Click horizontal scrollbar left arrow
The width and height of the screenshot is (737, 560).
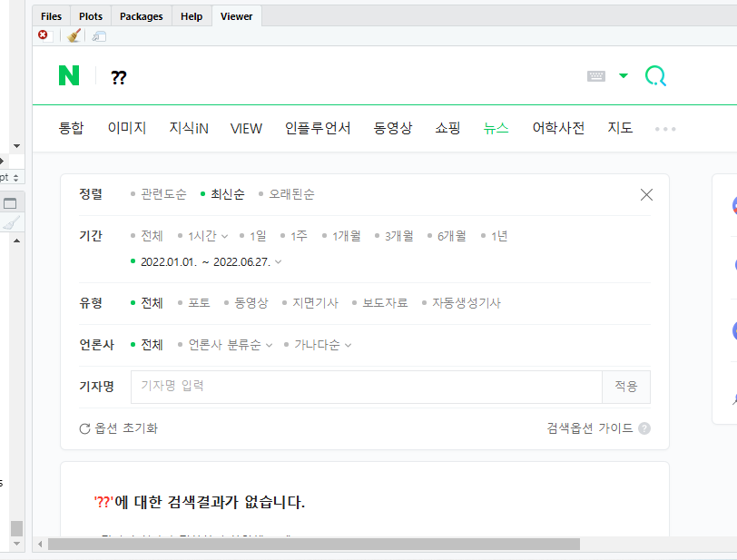coord(40,545)
